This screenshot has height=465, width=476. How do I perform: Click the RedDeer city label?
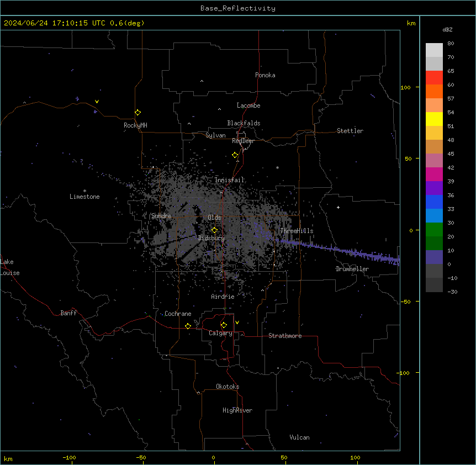click(x=243, y=141)
